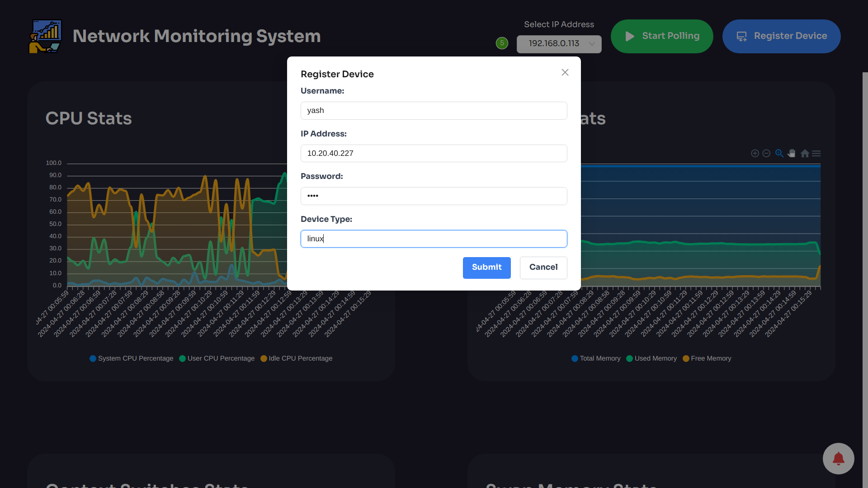Click the green notification count badge
Image resolution: width=868 pixels, height=488 pixels.
pos(502,43)
